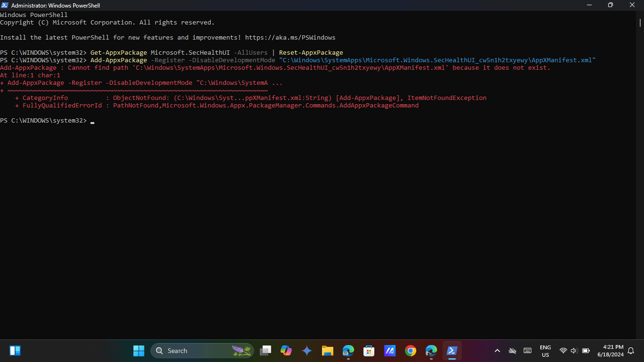
Task: Open Task View from the taskbar
Action: point(265,351)
